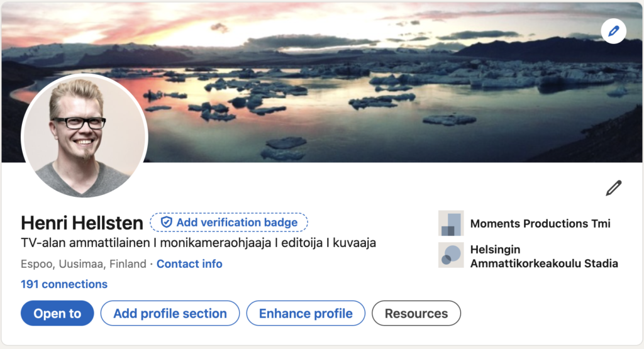
Task: Click the TV-alan ammattilainen headline text
Action: pos(199,243)
